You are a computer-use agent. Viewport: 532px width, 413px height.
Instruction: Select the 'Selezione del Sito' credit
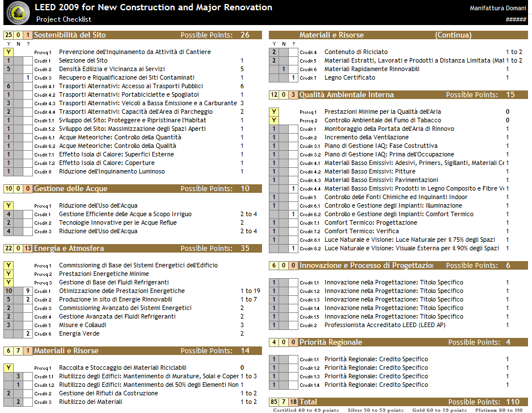83,60
